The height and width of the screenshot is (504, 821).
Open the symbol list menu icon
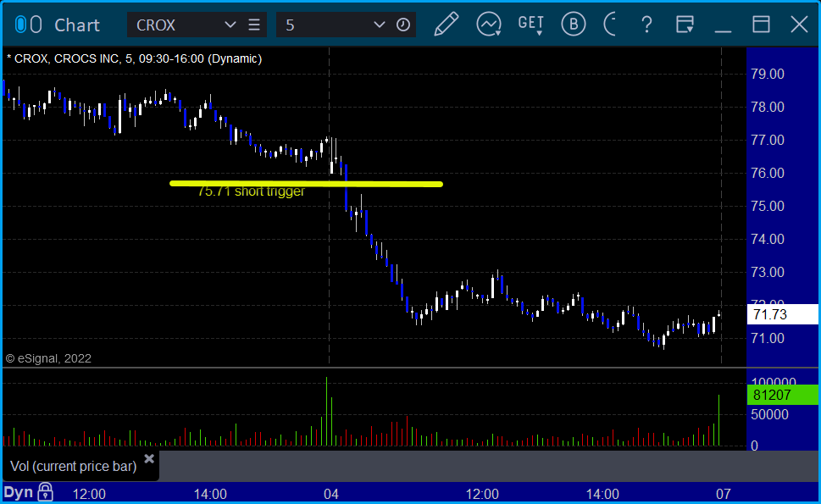pos(254,25)
